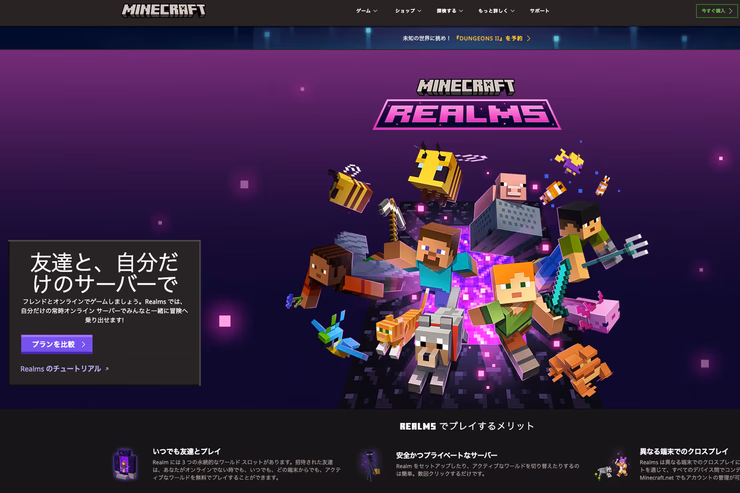
Task: Click the Nether portal icon beside いつでも友達とプレイ
Action: tap(125, 464)
